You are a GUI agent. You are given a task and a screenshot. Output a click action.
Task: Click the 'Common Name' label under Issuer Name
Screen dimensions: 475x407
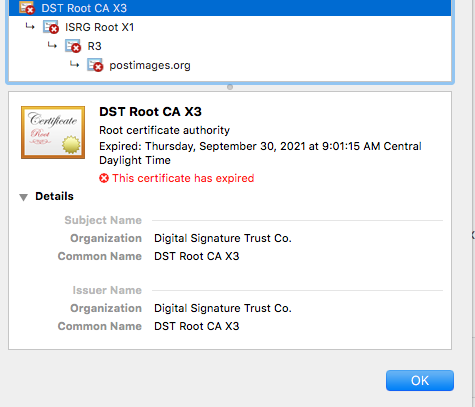click(x=100, y=326)
